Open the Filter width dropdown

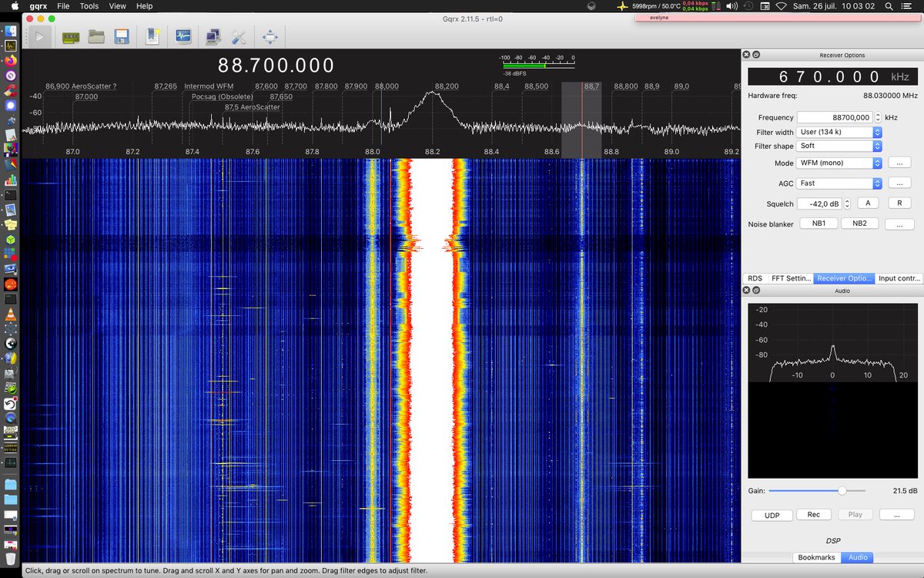point(839,132)
